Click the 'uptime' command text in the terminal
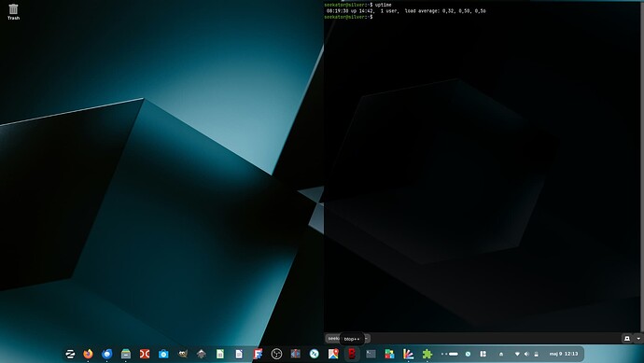This screenshot has width=644, height=363. [383, 5]
